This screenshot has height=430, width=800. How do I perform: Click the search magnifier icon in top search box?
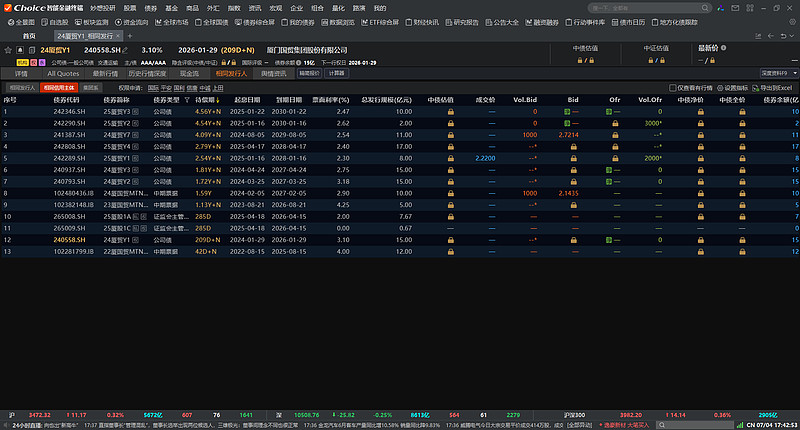[x=705, y=8]
